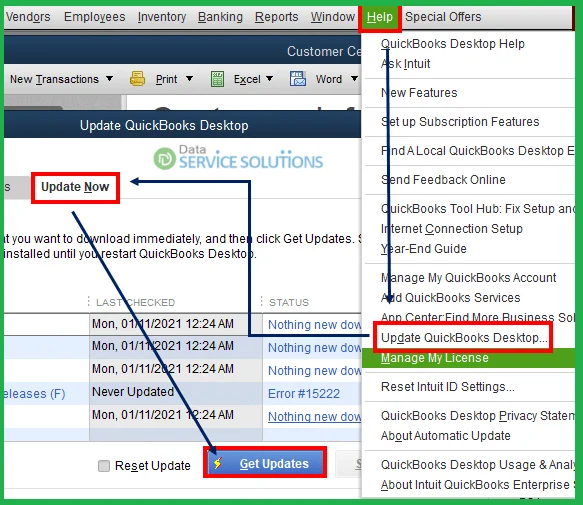
Task: Click the Get Updates button
Action: pos(265,463)
